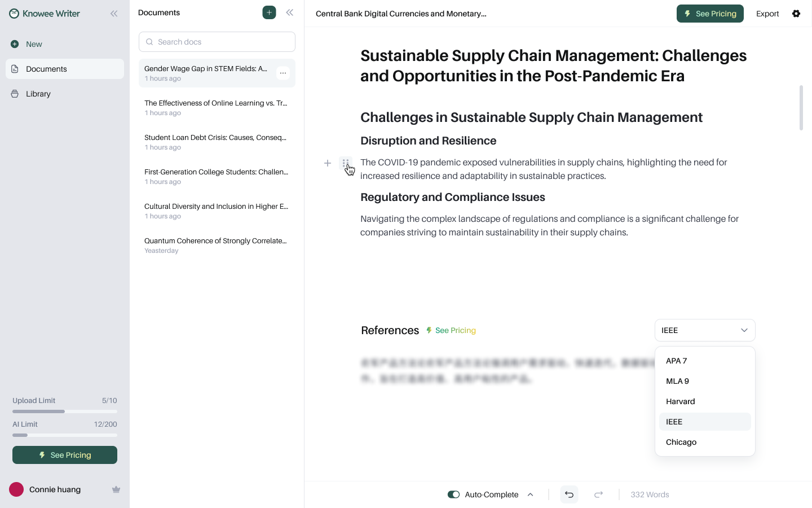Click See Pricing link next to References
The height and width of the screenshot is (508, 812).
451,330
